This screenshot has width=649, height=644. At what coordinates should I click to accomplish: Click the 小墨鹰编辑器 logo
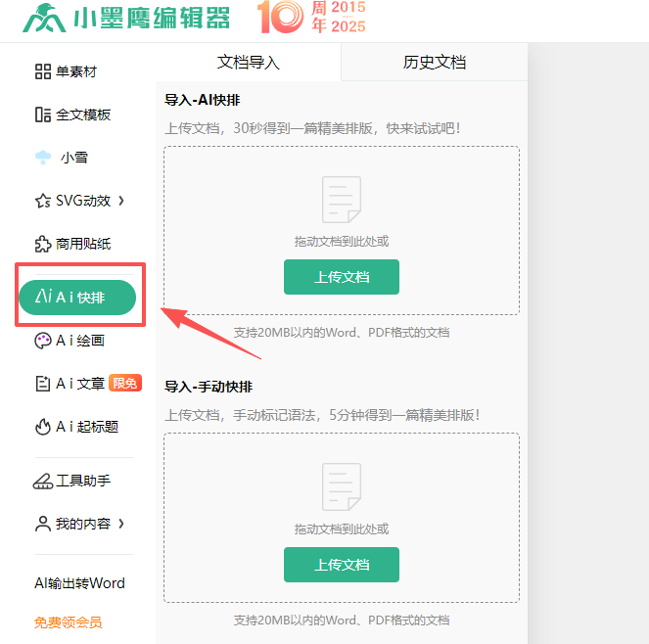pos(127,18)
